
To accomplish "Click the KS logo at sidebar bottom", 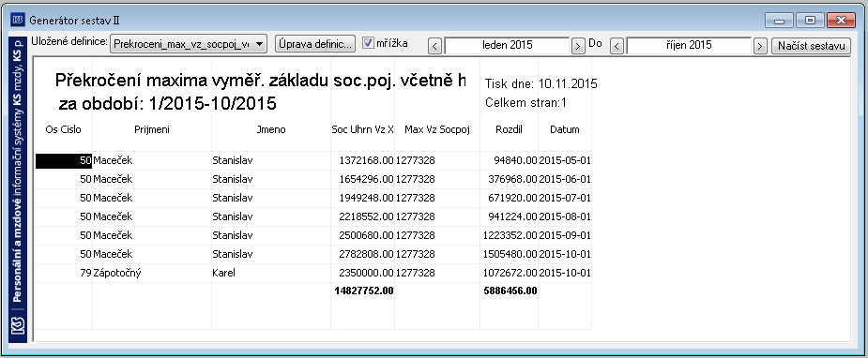I will pos(18,325).
